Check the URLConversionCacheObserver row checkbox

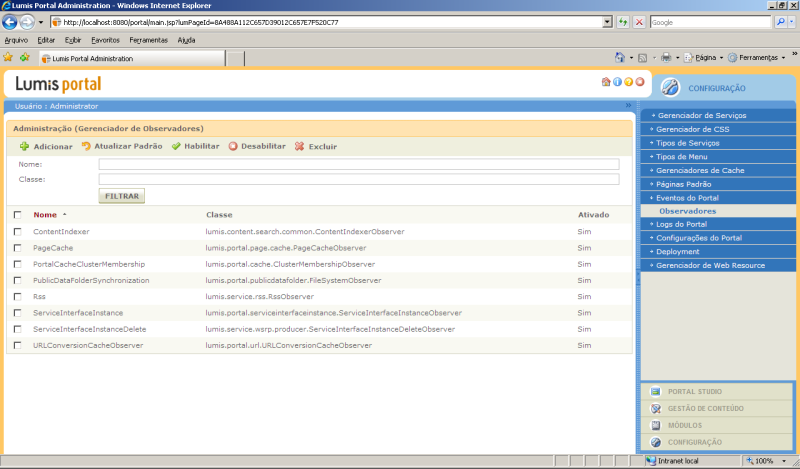tap(17, 345)
